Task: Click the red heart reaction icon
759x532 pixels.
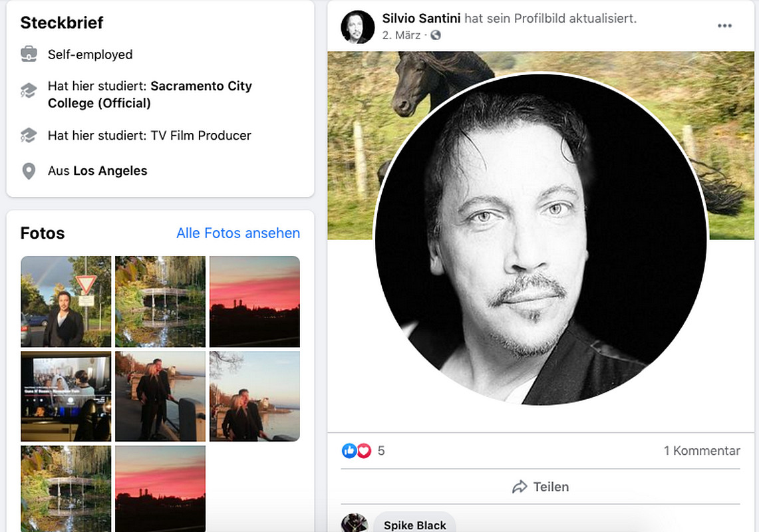Action: tap(364, 451)
